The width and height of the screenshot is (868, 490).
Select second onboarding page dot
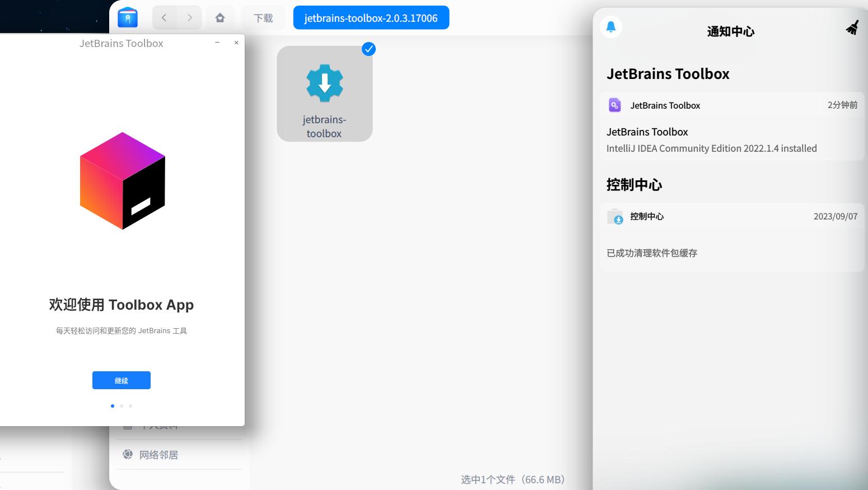click(122, 406)
